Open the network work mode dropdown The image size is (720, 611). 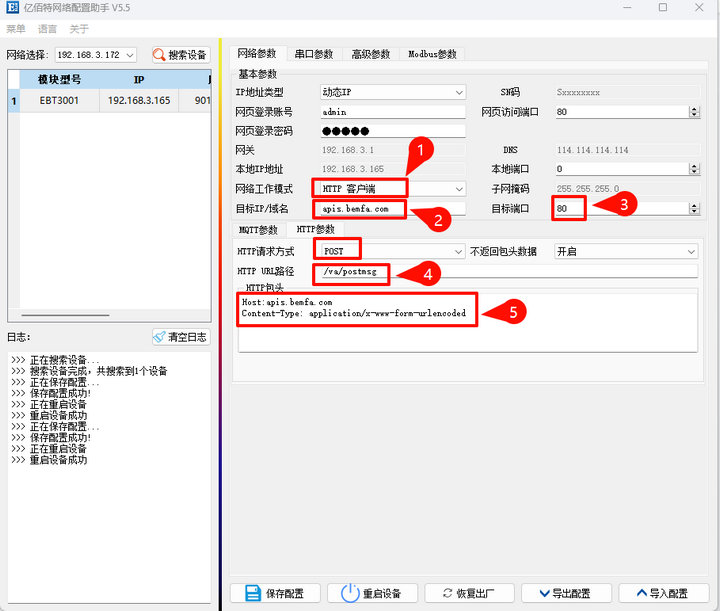pos(459,188)
